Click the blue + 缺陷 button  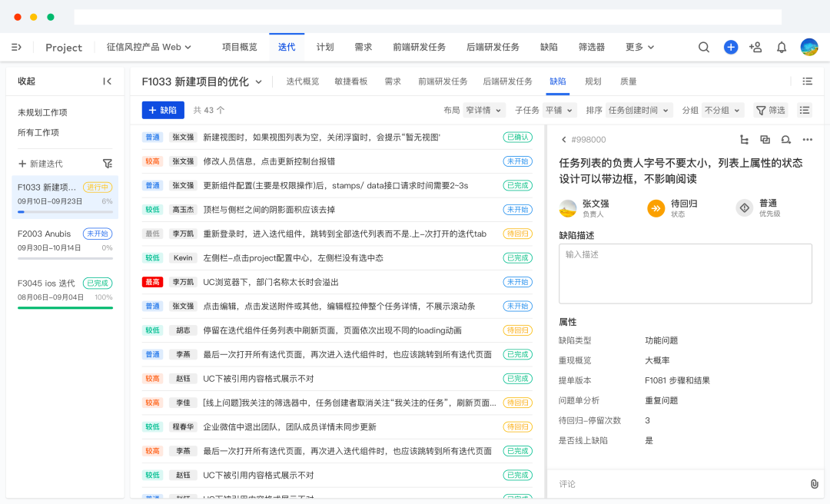[x=162, y=110]
